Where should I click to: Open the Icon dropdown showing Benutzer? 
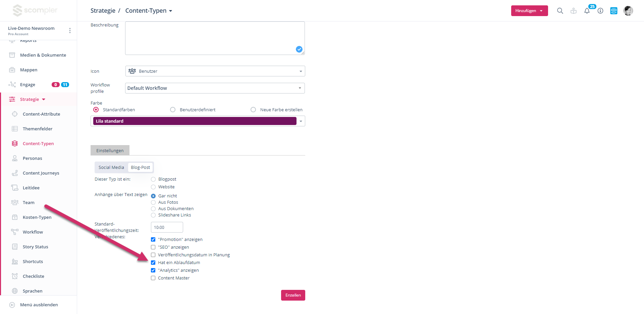[x=215, y=71]
